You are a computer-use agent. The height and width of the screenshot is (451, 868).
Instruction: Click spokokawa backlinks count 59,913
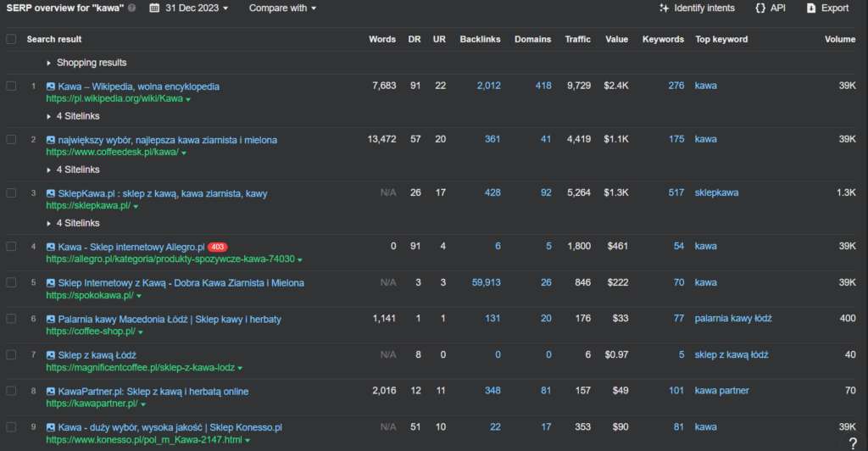[x=486, y=283]
